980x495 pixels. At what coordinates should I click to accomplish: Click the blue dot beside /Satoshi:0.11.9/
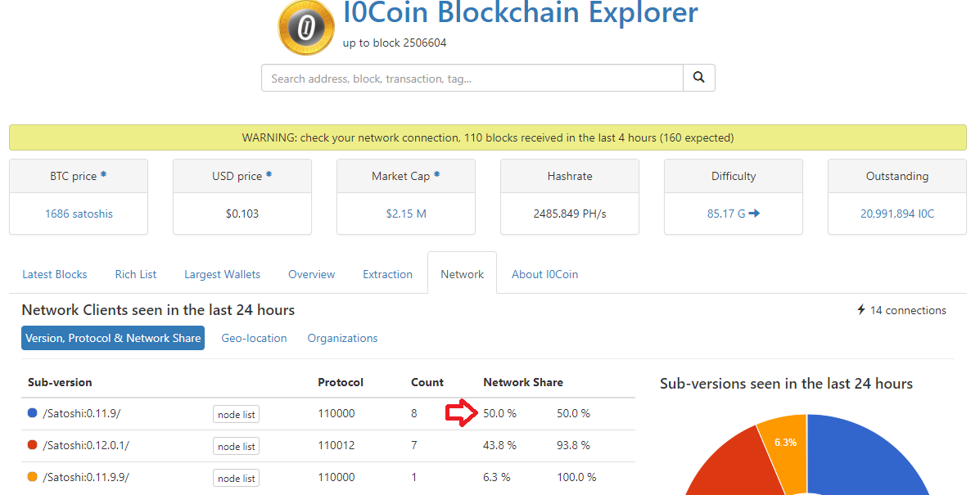(33, 413)
